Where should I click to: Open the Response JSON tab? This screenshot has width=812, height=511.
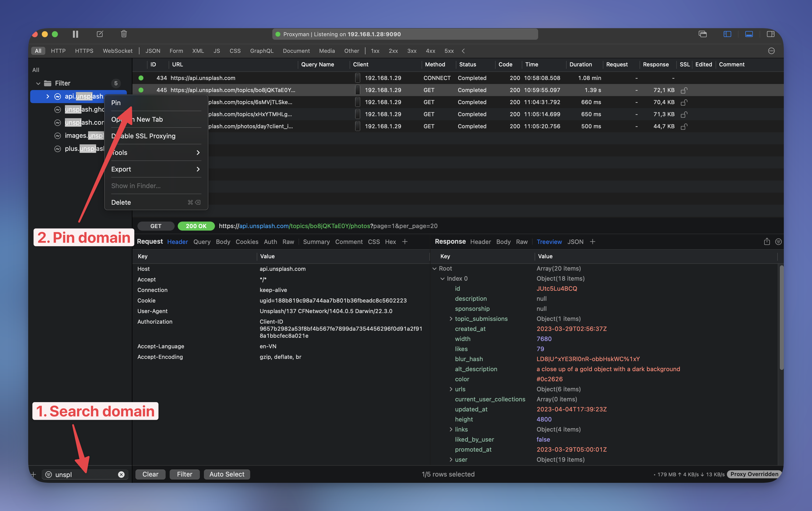pyautogui.click(x=575, y=241)
